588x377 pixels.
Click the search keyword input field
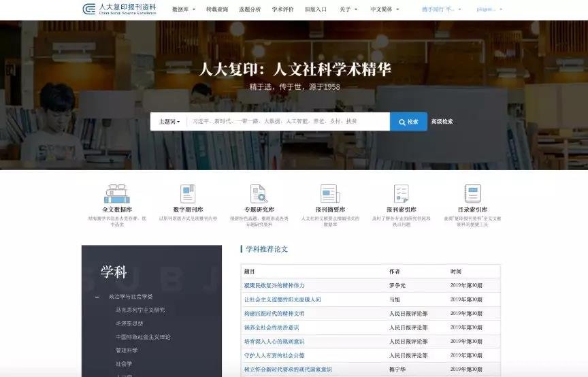[288, 122]
